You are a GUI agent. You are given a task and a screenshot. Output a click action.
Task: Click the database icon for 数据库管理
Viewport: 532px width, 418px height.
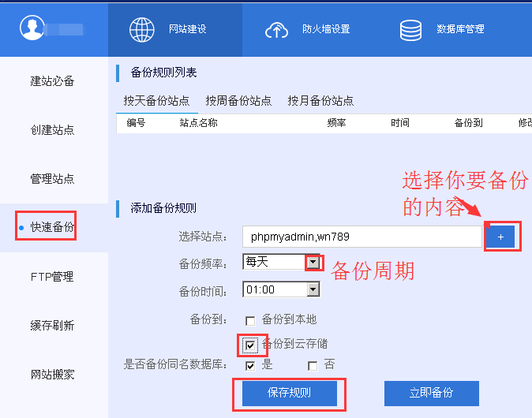(x=410, y=29)
